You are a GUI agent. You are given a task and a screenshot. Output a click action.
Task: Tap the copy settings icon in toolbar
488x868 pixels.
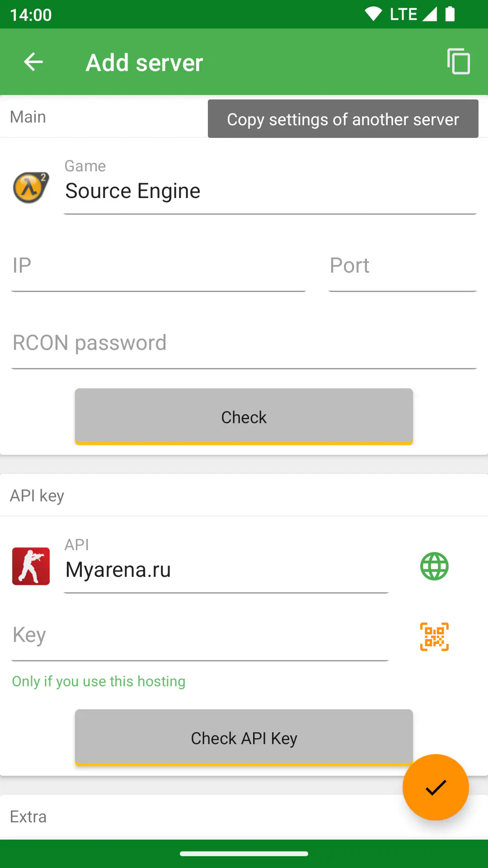pos(459,61)
